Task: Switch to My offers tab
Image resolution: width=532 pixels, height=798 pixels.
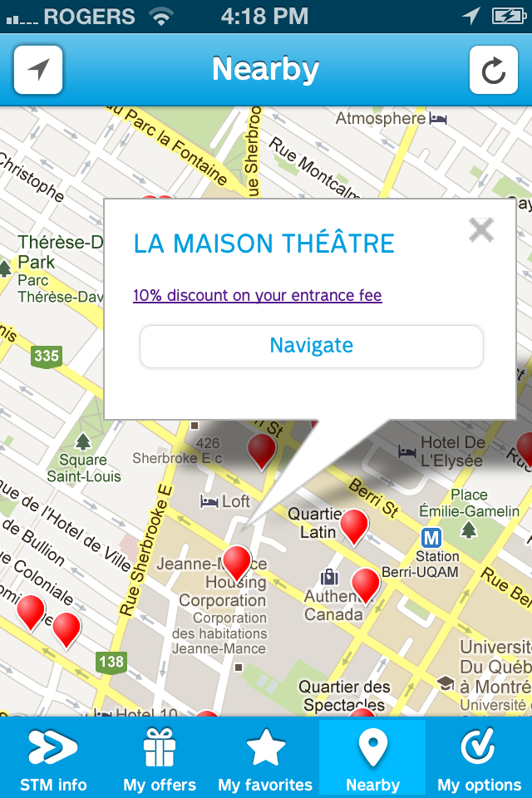Action: (x=160, y=758)
